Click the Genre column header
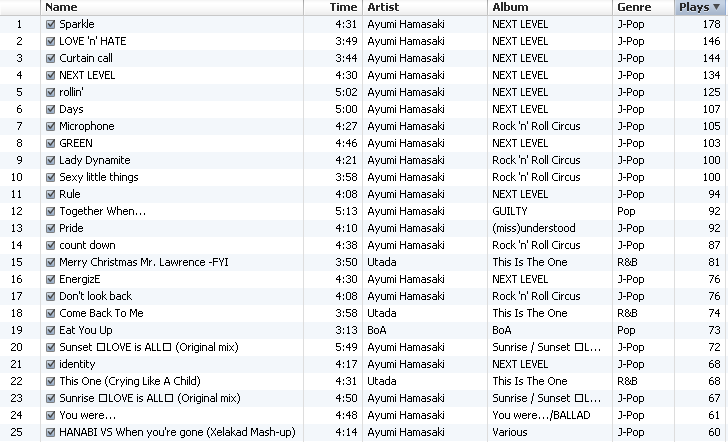The image size is (728, 442). pos(642,7)
